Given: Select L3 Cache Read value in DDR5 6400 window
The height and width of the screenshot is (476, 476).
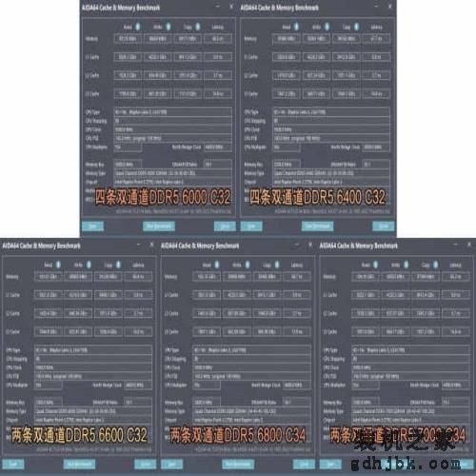Looking at the screenshot, I should pyautogui.click(x=287, y=94).
